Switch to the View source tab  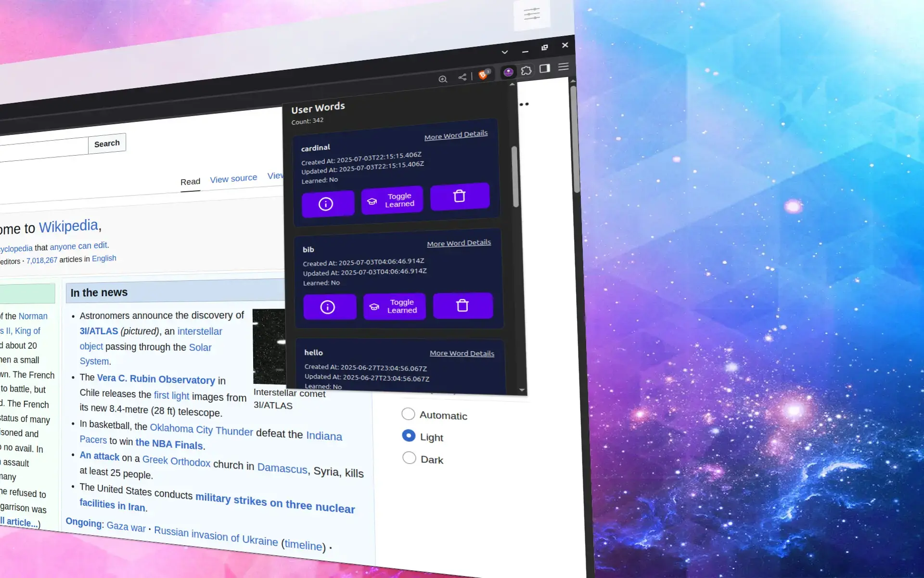pos(233,179)
